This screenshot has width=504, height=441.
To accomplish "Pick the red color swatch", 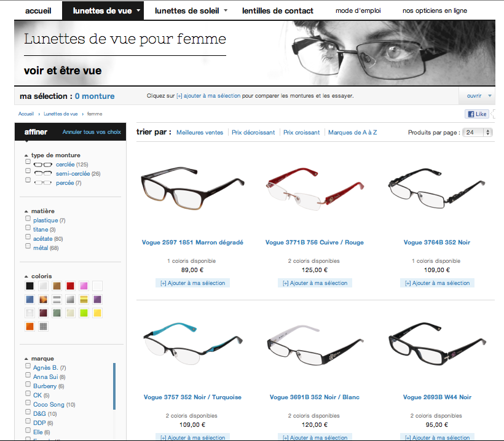I will click(71, 286).
